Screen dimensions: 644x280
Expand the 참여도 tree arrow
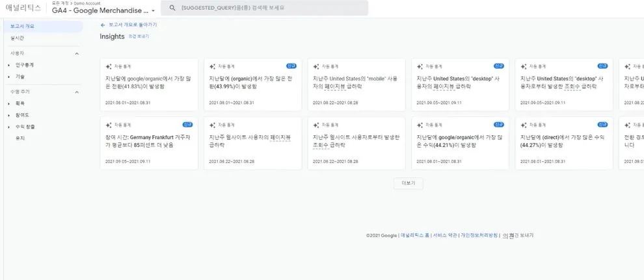9,115
